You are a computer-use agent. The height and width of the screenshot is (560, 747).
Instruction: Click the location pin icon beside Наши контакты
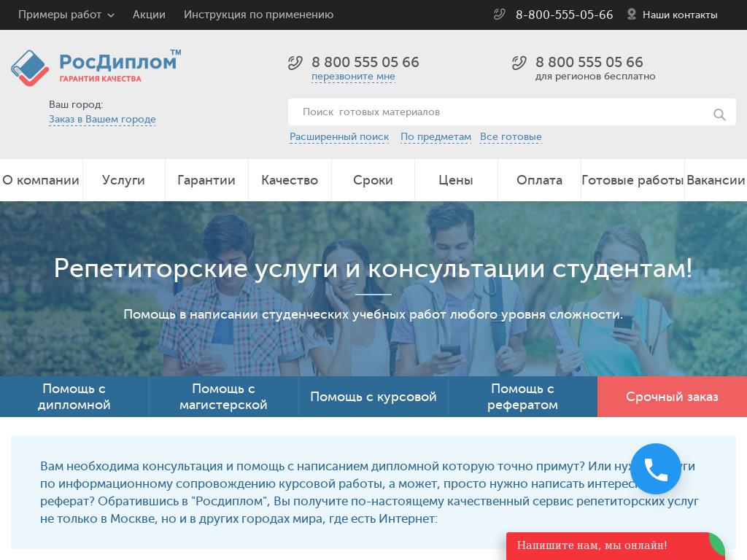coord(632,14)
